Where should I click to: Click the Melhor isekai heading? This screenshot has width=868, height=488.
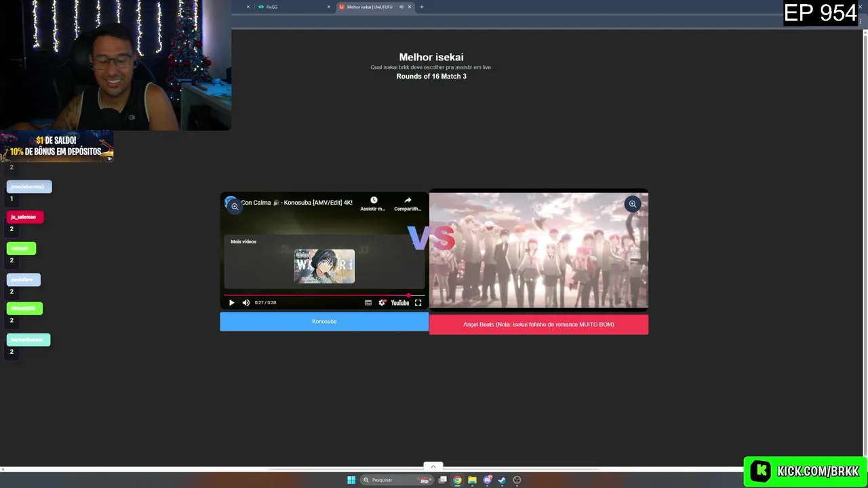coord(431,58)
